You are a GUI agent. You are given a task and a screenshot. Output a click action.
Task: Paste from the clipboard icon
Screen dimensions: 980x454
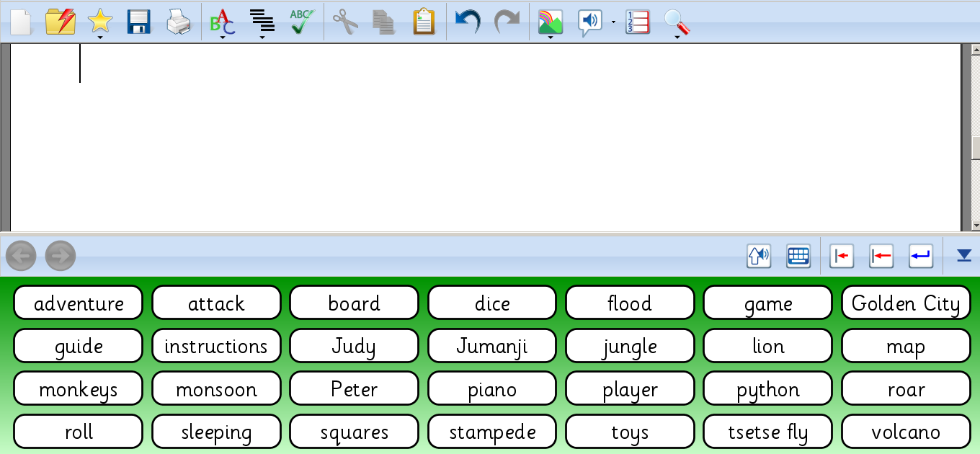coord(424,22)
